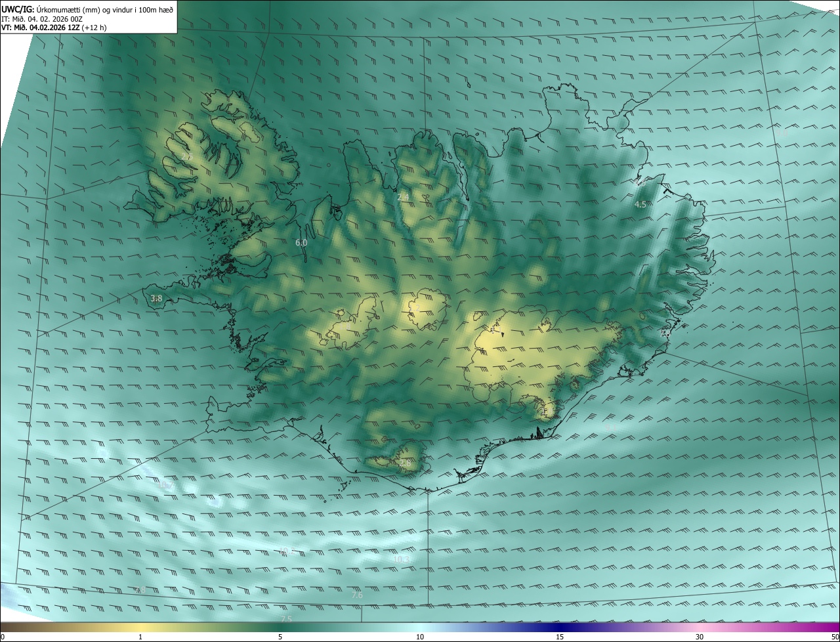Click the valid time 'VT: Mið. 04.02.2026 12Z (+12 h)'
The width and height of the screenshot is (840, 642).
(54, 28)
